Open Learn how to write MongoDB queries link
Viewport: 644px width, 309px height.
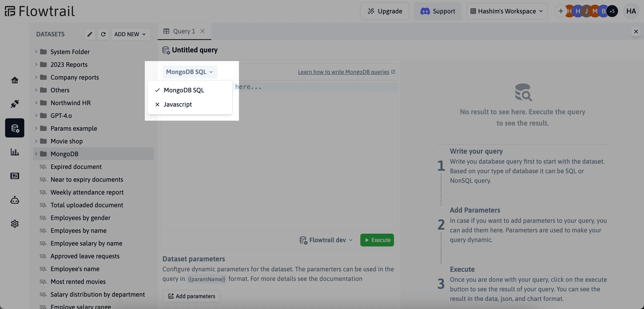[346, 72]
